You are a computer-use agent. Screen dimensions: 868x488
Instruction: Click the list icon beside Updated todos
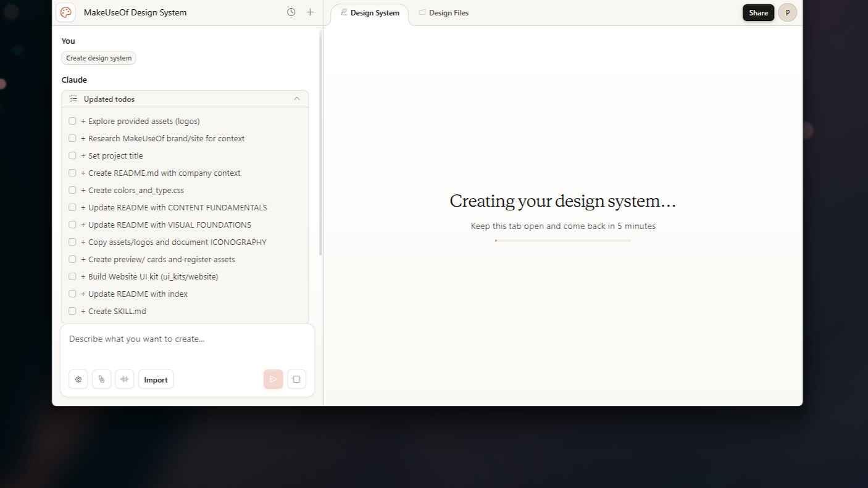[x=73, y=99]
